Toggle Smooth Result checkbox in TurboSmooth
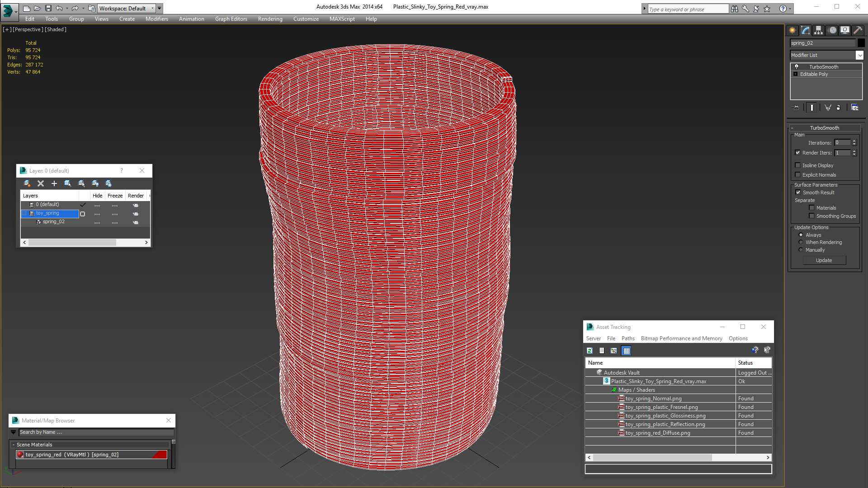This screenshot has width=868, height=488. 799,192
